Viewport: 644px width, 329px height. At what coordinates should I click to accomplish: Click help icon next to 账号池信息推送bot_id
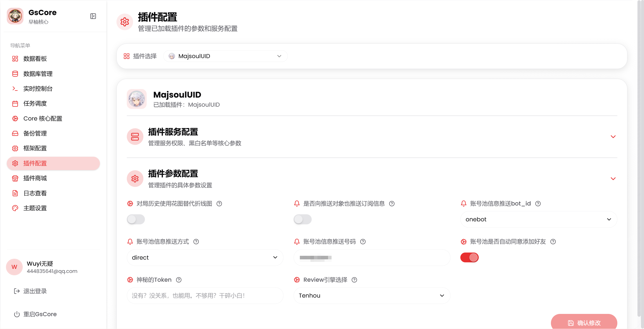pos(538,203)
